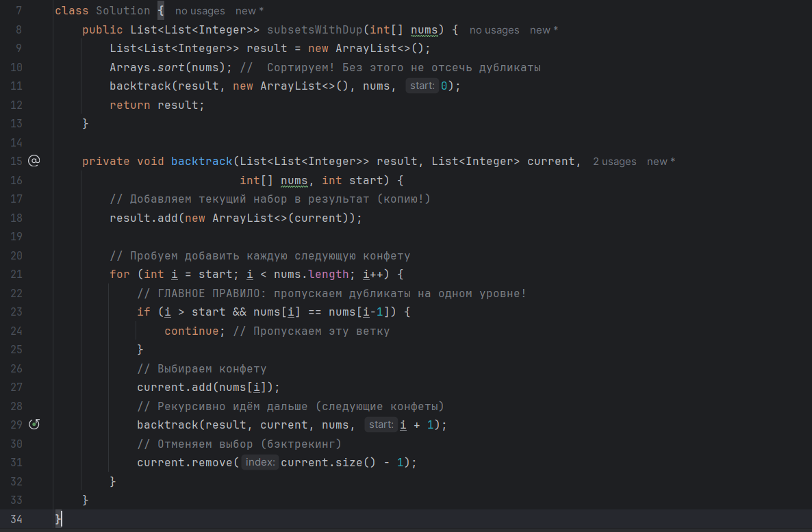Viewport: 812px width, 532px height.
Task: Click the 'index:' parameter hint on line 31
Action: [260, 463]
